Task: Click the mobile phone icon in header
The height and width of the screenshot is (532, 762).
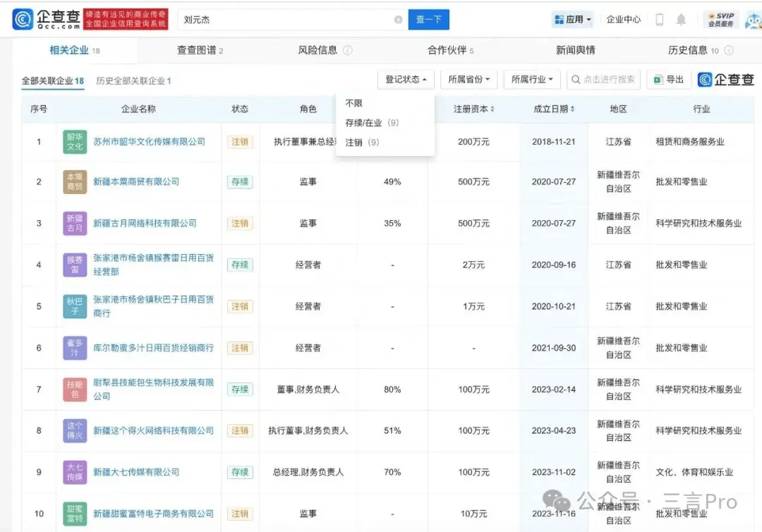Action: pos(660,20)
